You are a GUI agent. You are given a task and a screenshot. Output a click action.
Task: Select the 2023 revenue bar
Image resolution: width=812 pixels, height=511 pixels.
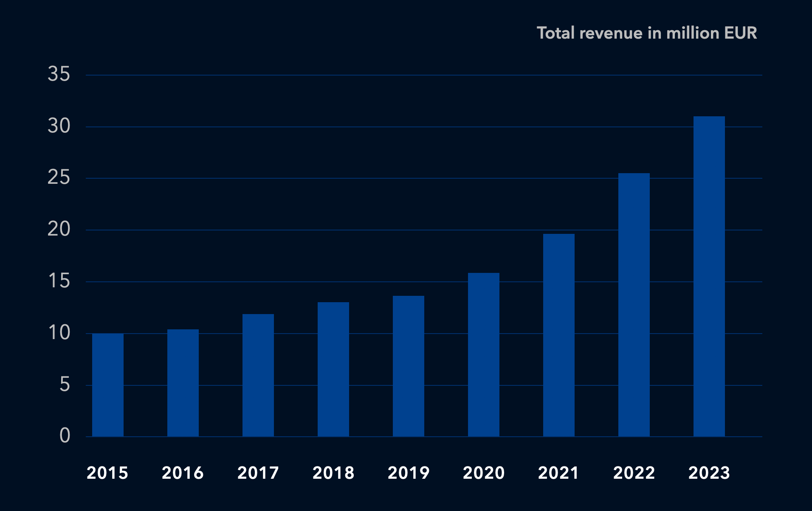[x=709, y=276]
